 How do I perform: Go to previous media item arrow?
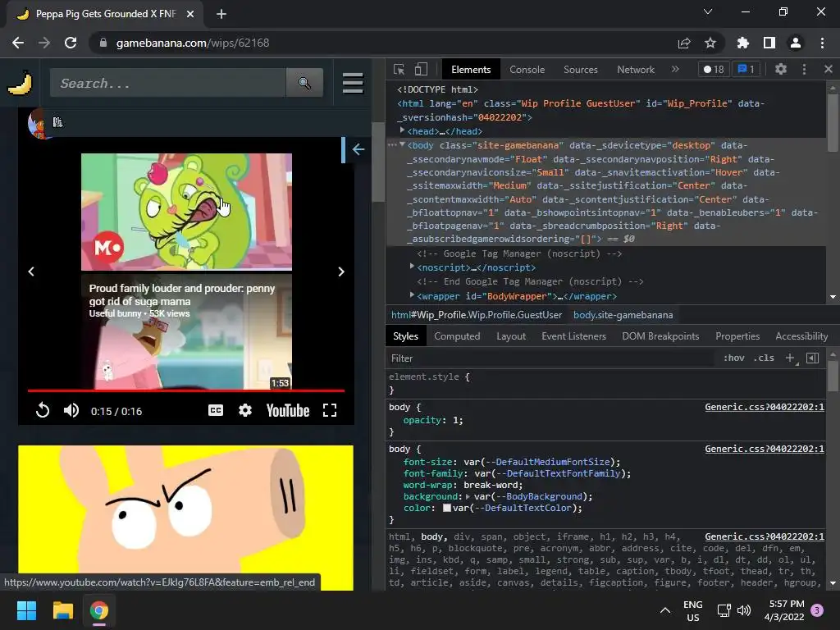31,272
